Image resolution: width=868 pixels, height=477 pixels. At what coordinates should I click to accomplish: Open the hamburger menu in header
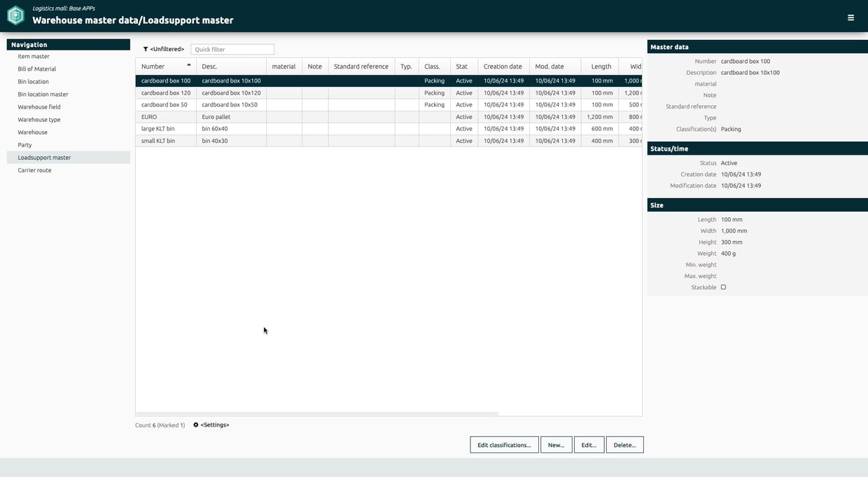850,18
